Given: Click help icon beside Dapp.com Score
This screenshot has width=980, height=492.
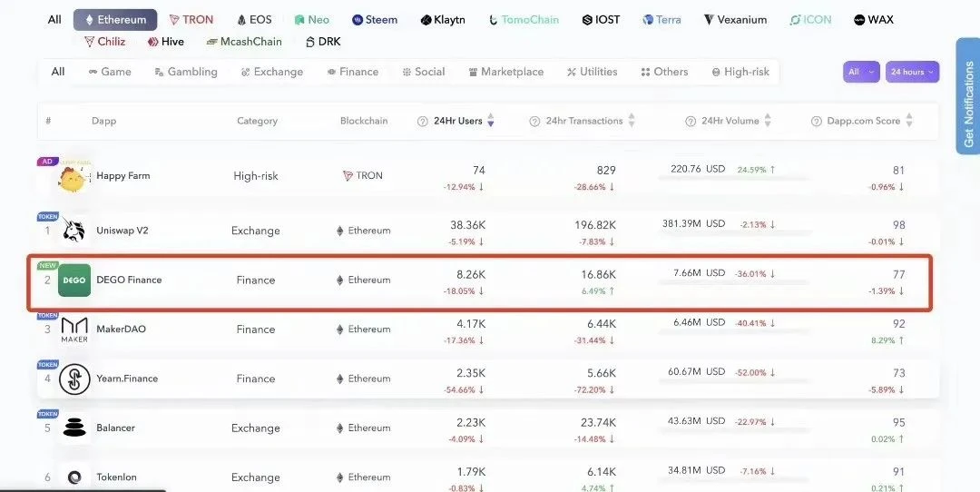Looking at the screenshot, I should pos(816,122).
